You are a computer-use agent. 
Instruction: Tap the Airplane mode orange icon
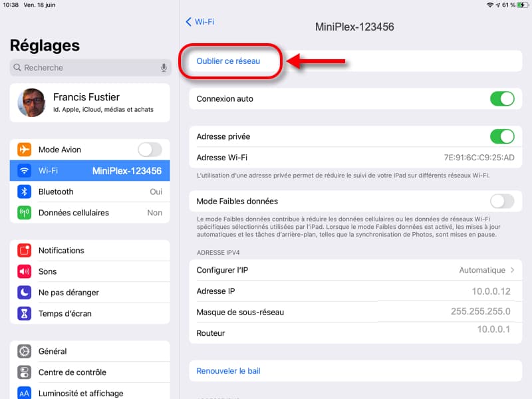(x=25, y=150)
